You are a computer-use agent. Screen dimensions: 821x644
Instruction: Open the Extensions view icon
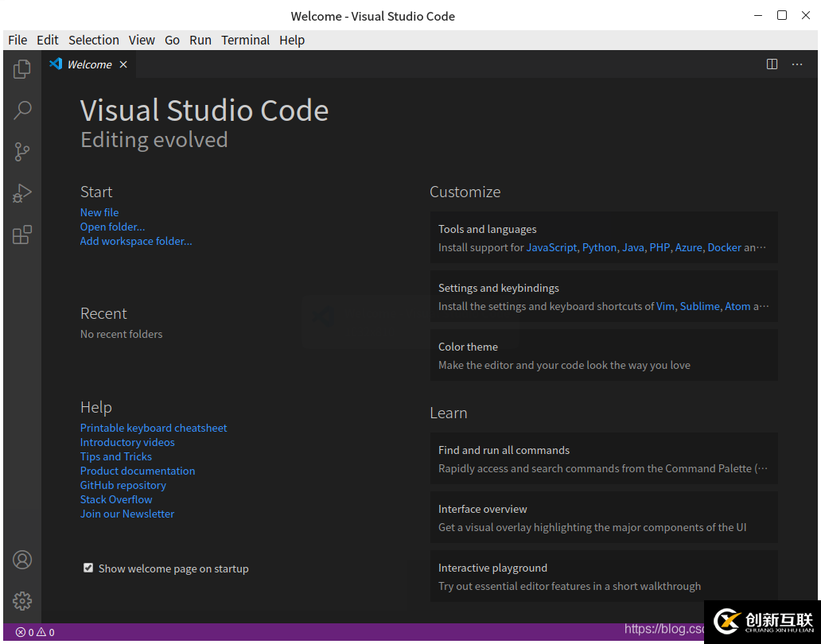pyautogui.click(x=22, y=235)
